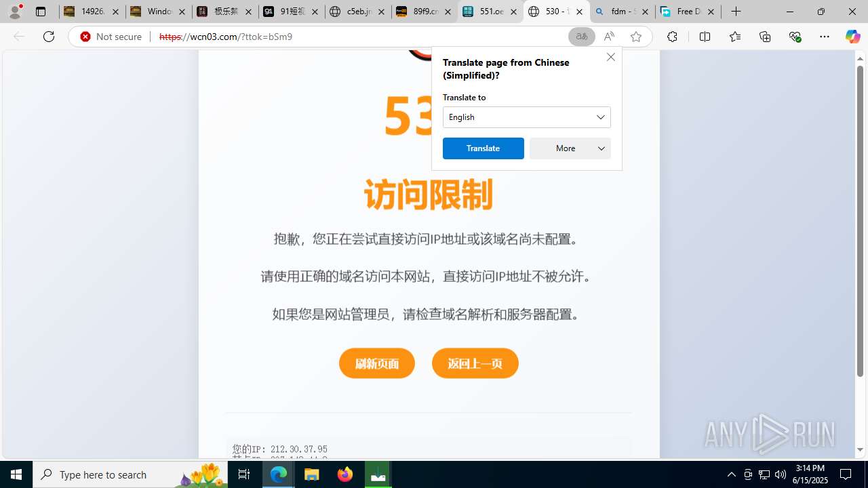
Task: Close the current 530 tab
Action: coord(579,12)
